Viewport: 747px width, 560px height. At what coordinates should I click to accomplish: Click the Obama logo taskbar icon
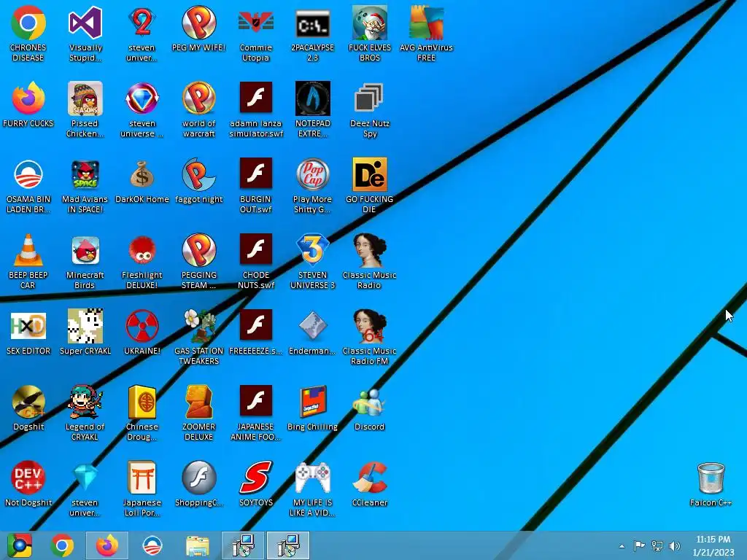click(152, 545)
